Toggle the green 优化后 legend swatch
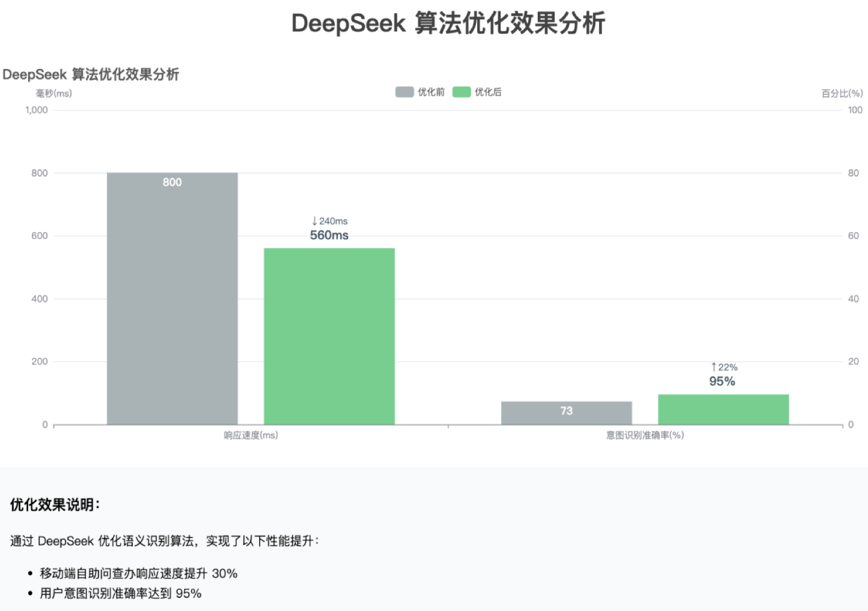 tap(461, 92)
